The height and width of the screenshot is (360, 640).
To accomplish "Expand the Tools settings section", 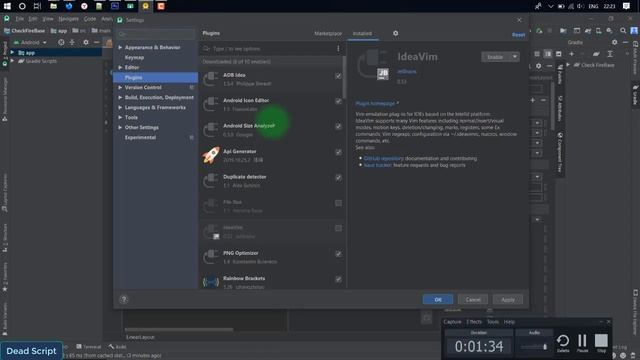I will pos(120,118).
